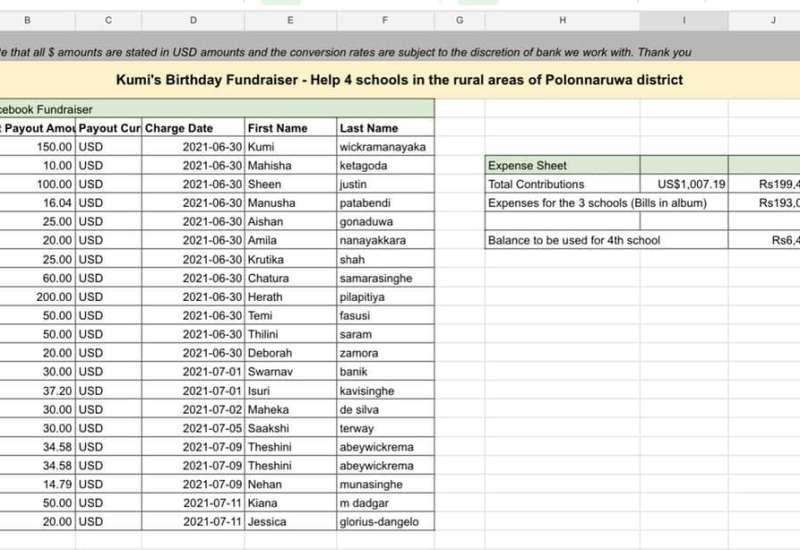Viewport: 800px width, 550px height.
Task: Select the column E header
Action: pyautogui.click(x=289, y=20)
